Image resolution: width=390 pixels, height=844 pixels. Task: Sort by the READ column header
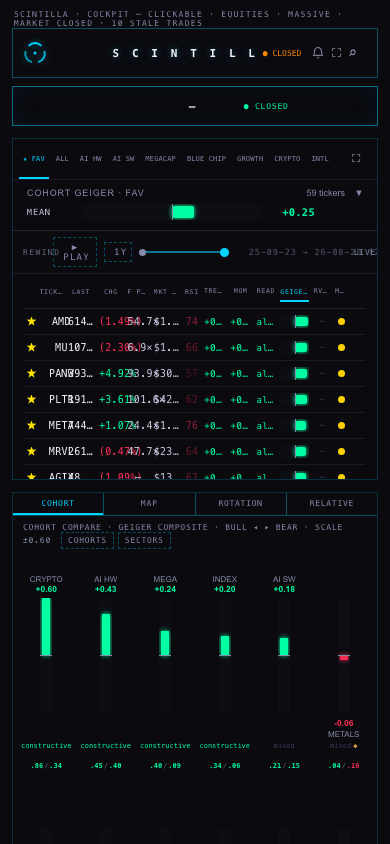[x=265, y=291]
